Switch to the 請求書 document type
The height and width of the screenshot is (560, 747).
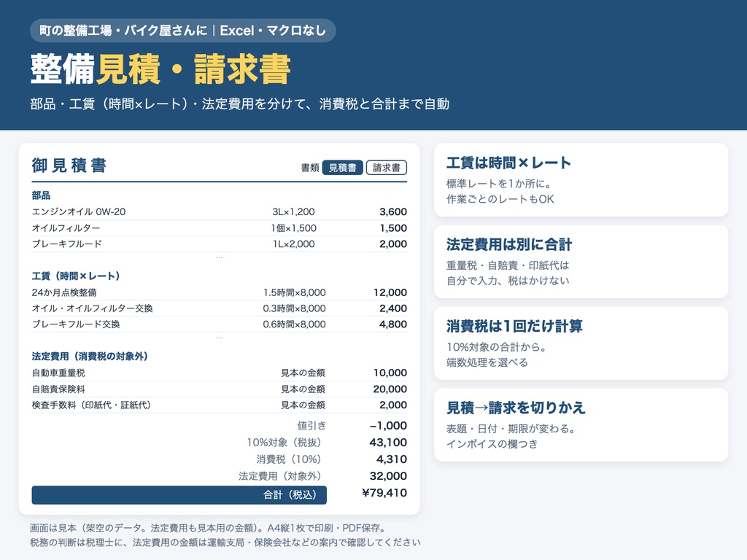387,168
